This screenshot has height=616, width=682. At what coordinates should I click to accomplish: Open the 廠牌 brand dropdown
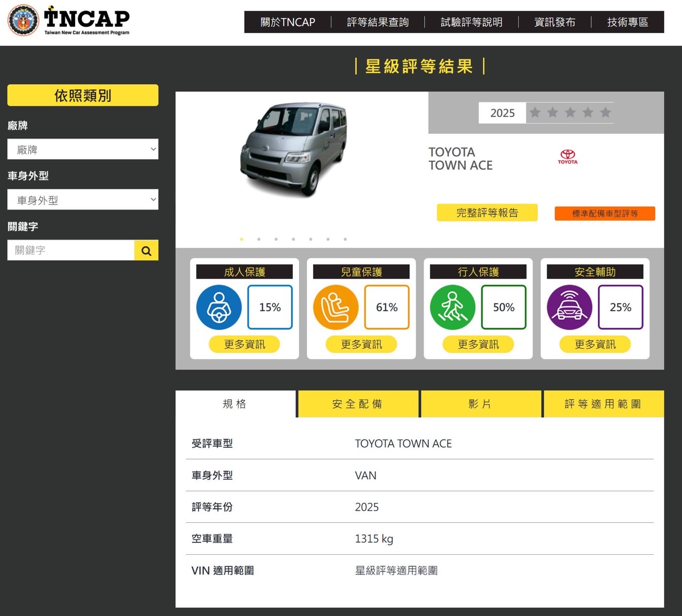[x=83, y=149]
